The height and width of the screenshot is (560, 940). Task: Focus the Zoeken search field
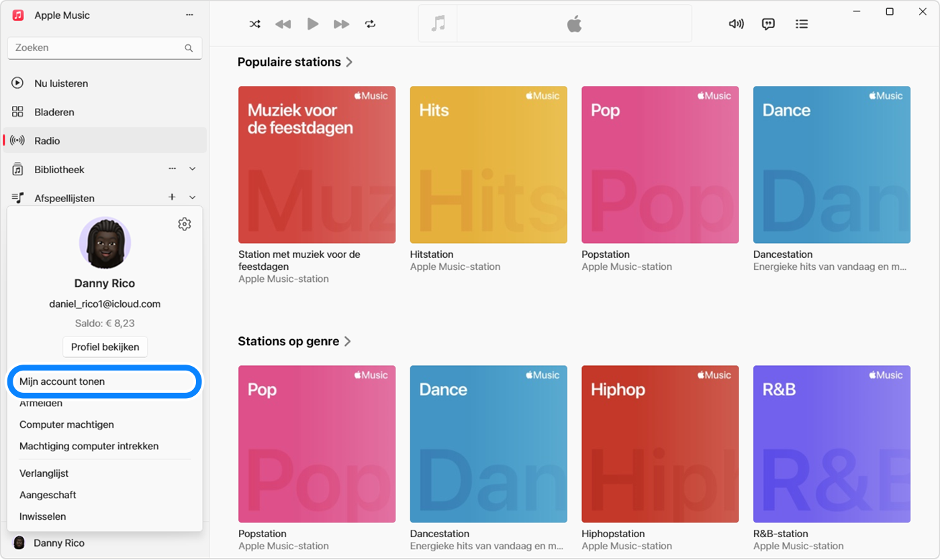(x=105, y=48)
